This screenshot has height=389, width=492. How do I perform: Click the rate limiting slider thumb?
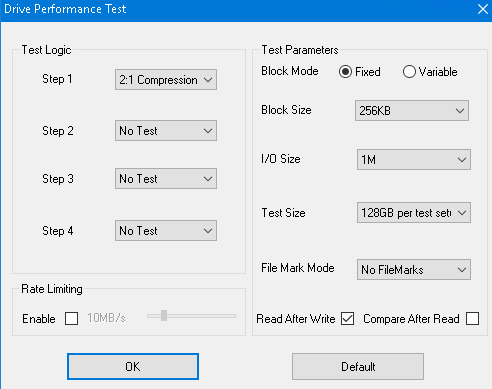(x=164, y=315)
